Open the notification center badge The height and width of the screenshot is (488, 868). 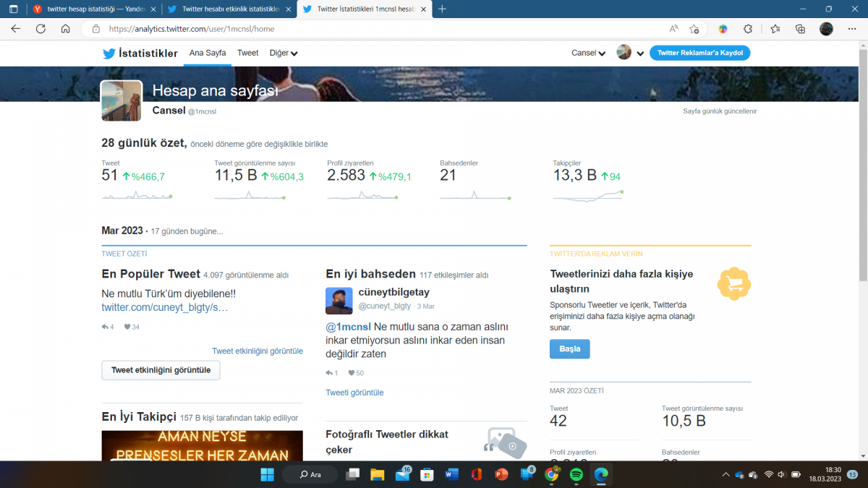(x=852, y=474)
